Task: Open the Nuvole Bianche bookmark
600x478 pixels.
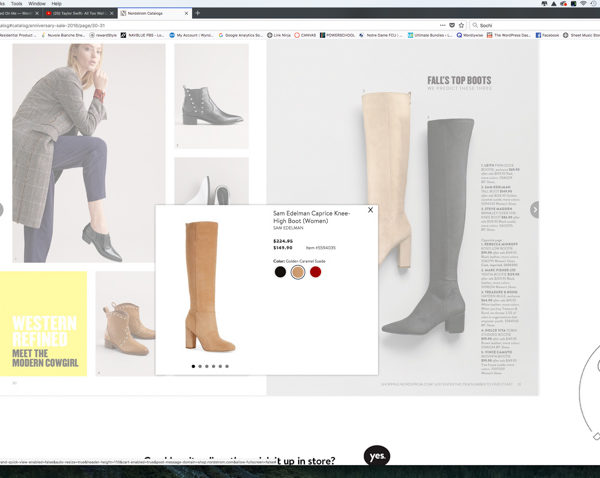Action: [x=63, y=35]
